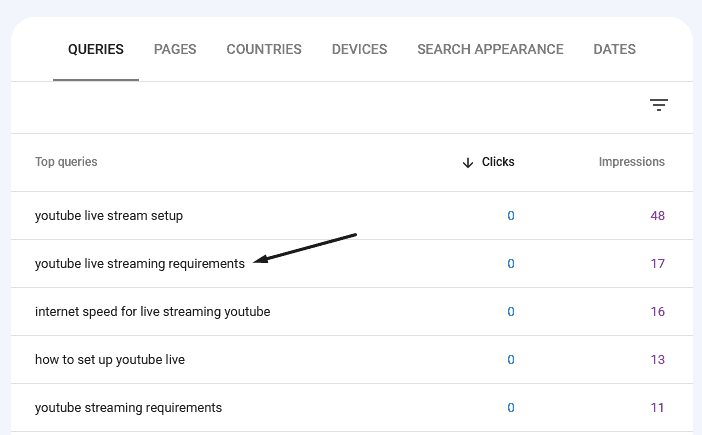Click impressions value 17
This screenshot has width=702, height=435.
(657, 264)
